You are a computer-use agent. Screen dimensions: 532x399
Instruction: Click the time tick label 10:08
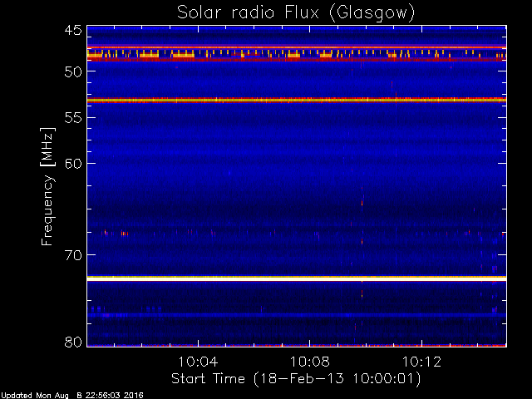point(310,362)
